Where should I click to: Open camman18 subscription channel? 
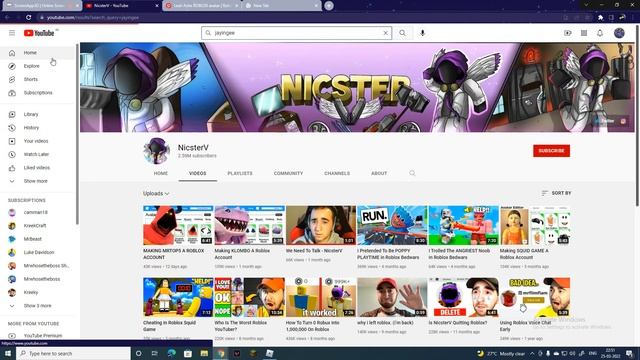pos(38,212)
